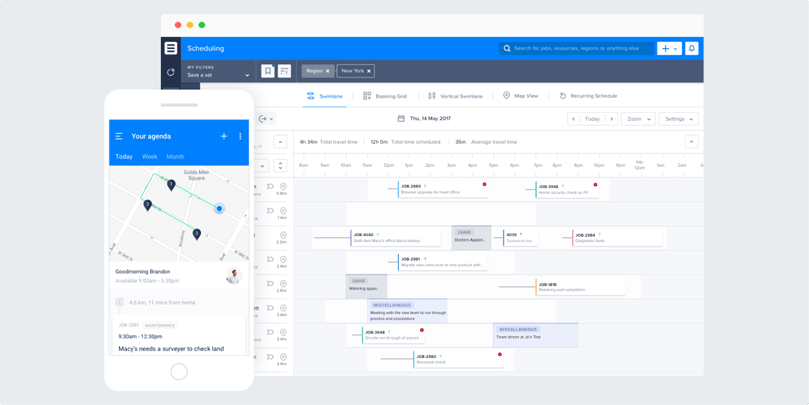Select the Leave block Doctors Appointment

(471, 238)
